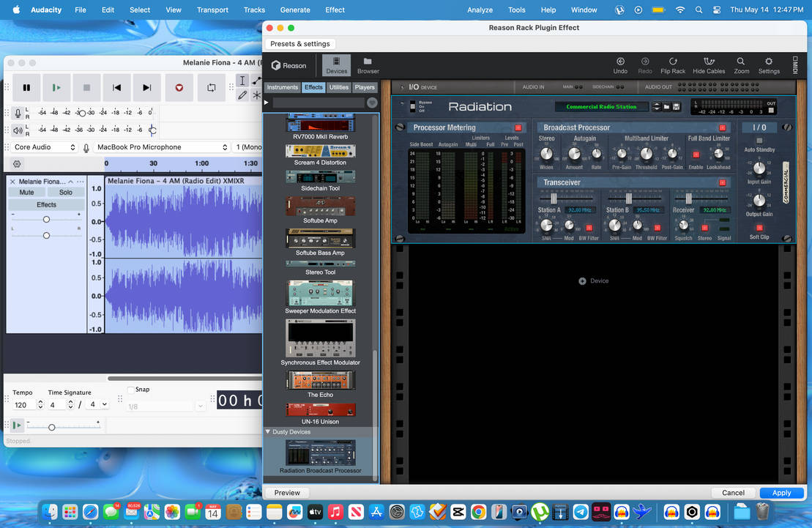
Task: Click the Zoom magnifier icon in Reason
Action: (742, 65)
